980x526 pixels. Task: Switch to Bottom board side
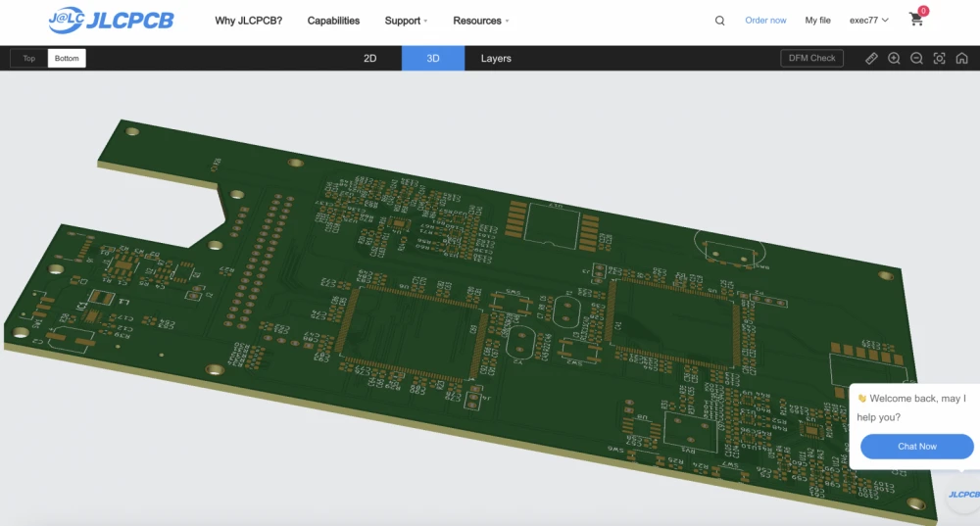pyautogui.click(x=67, y=59)
